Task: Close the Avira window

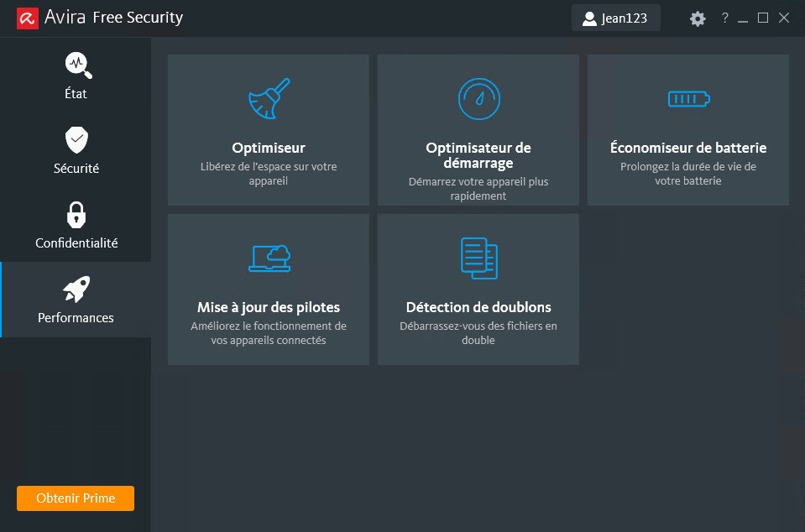Action: pos(784,18)
